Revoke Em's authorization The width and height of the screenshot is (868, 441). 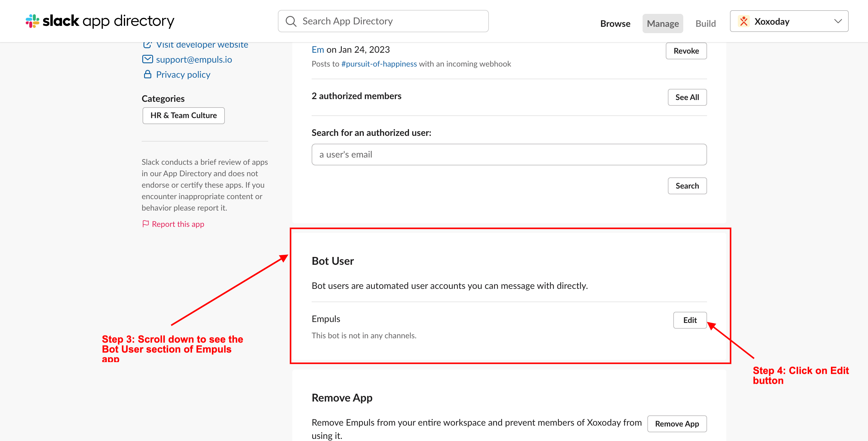pos(686,51)
